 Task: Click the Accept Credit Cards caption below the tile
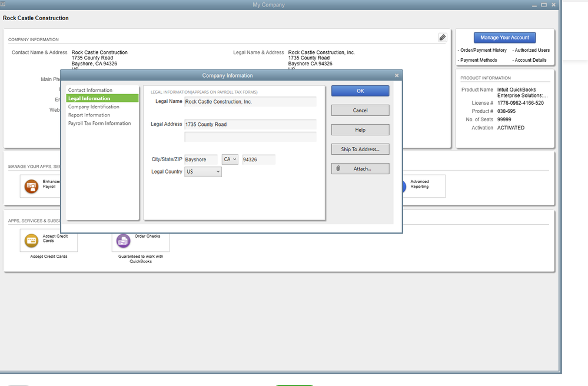coord(49,257)
